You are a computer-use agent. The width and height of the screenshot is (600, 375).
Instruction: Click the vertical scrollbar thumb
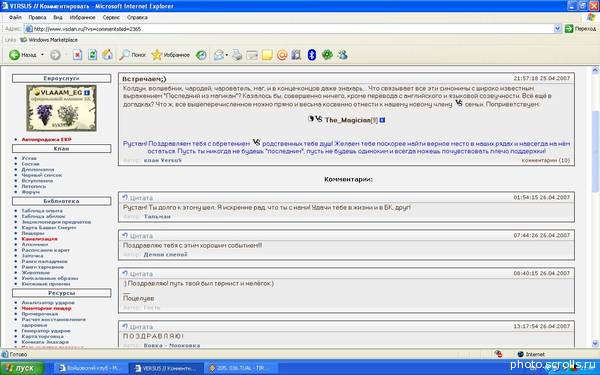595,151
